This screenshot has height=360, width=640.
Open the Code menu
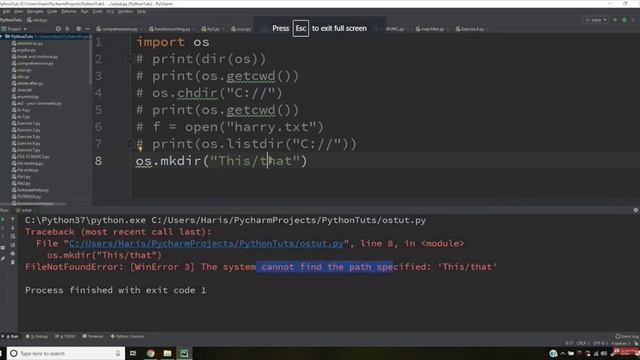[52, 11]
